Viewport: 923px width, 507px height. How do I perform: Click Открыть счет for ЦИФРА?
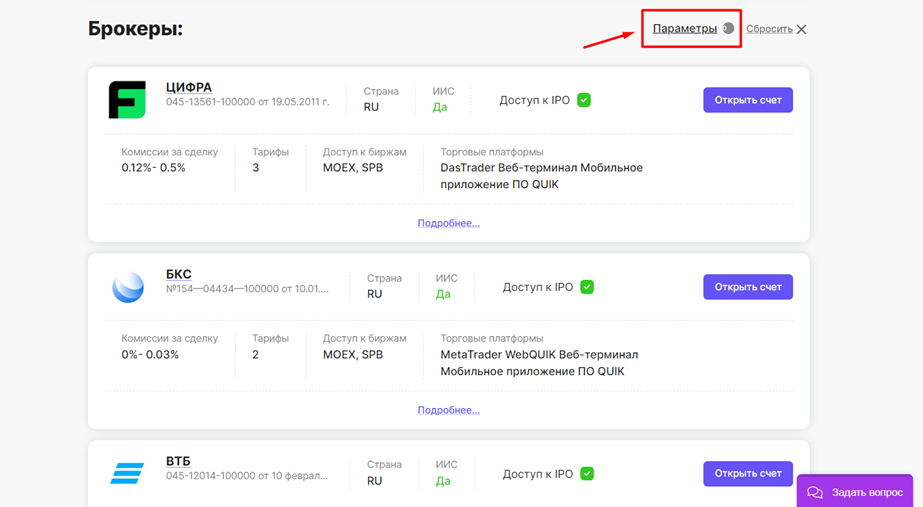click(x=748, y=100)
